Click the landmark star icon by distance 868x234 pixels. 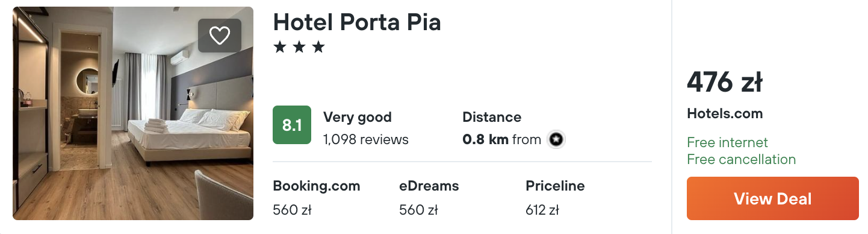[x=556, y=140]
